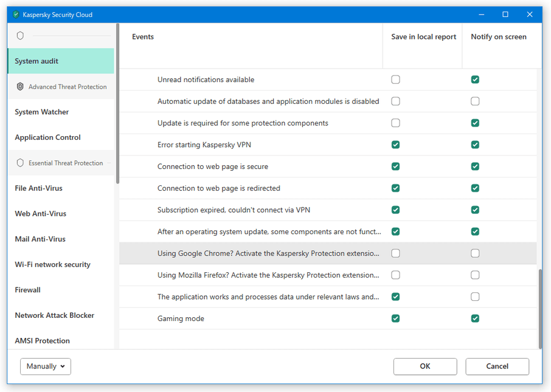Uncheck local report for Error starting Kaspersky VPN
The height and width of the screenshot is (392, 551).
pos(396,145)
